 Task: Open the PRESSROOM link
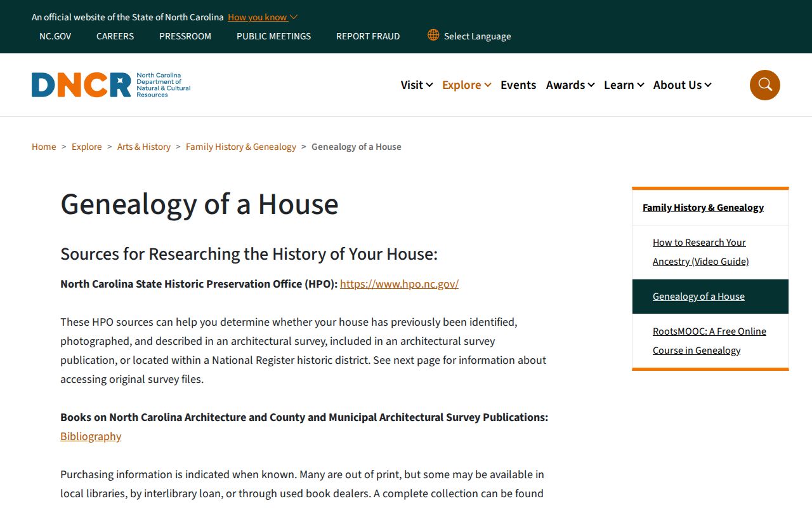[185, 36]
